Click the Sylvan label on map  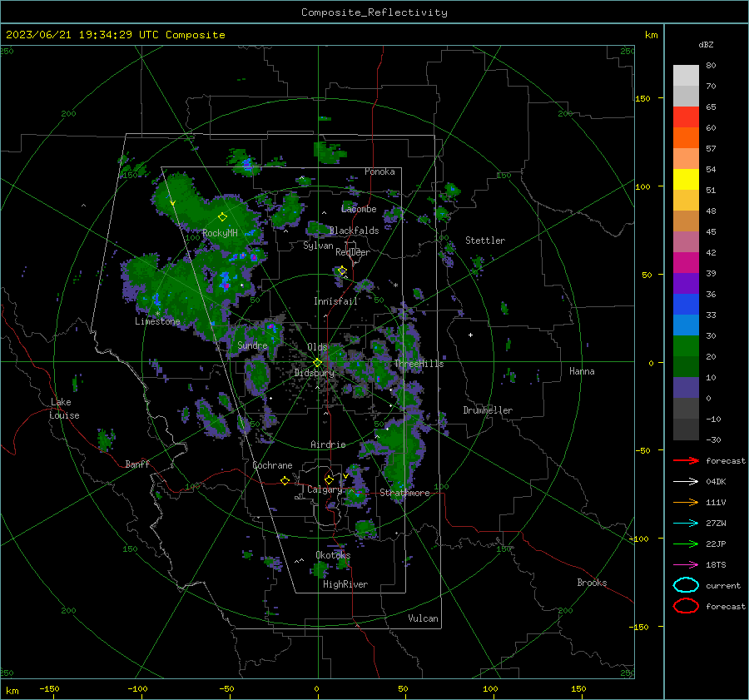coord(318,246)
